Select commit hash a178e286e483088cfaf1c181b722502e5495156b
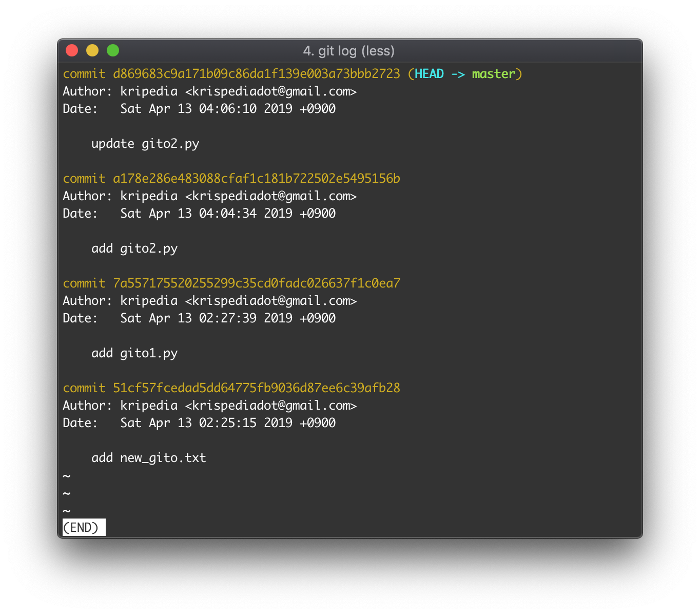 coord(257,179)
